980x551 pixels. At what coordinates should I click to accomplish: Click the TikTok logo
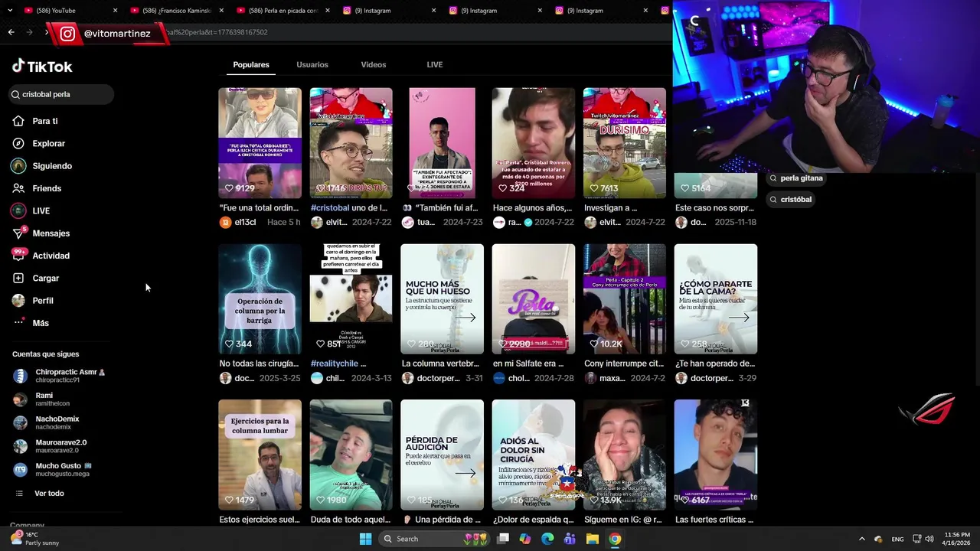coord(42,67)
